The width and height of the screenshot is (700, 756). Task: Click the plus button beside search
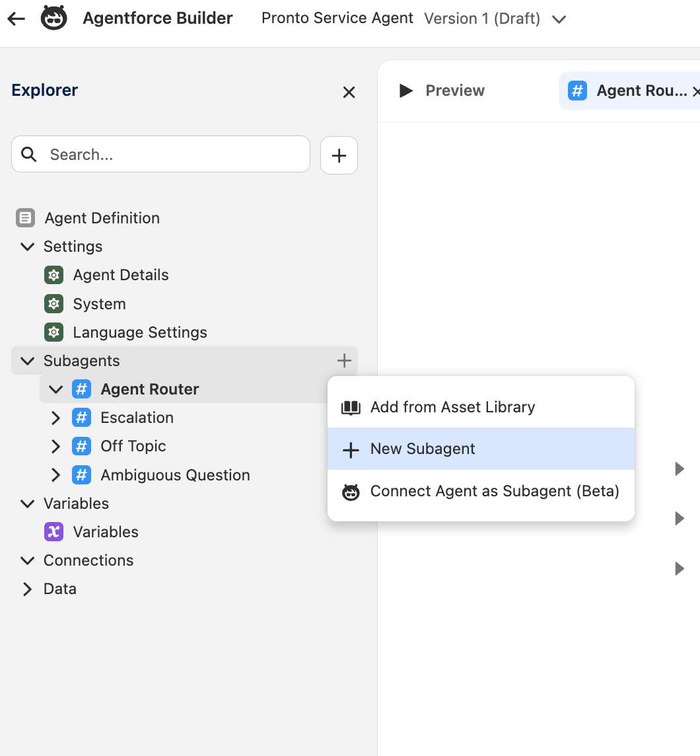(x=339, y=155)
